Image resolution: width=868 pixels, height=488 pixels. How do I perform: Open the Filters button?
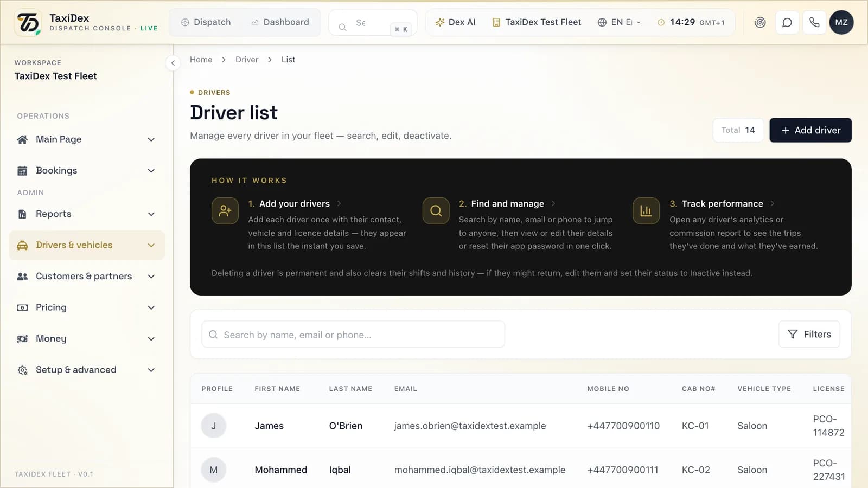tap(809, 334)
